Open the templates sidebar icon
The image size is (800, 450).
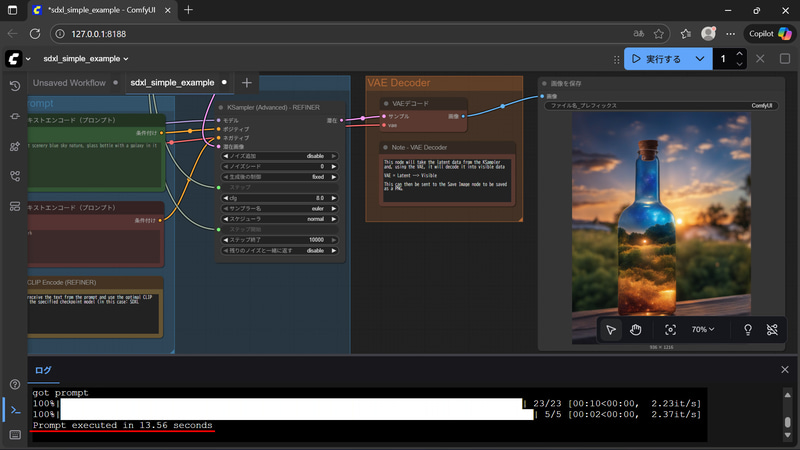coord(15,206)
